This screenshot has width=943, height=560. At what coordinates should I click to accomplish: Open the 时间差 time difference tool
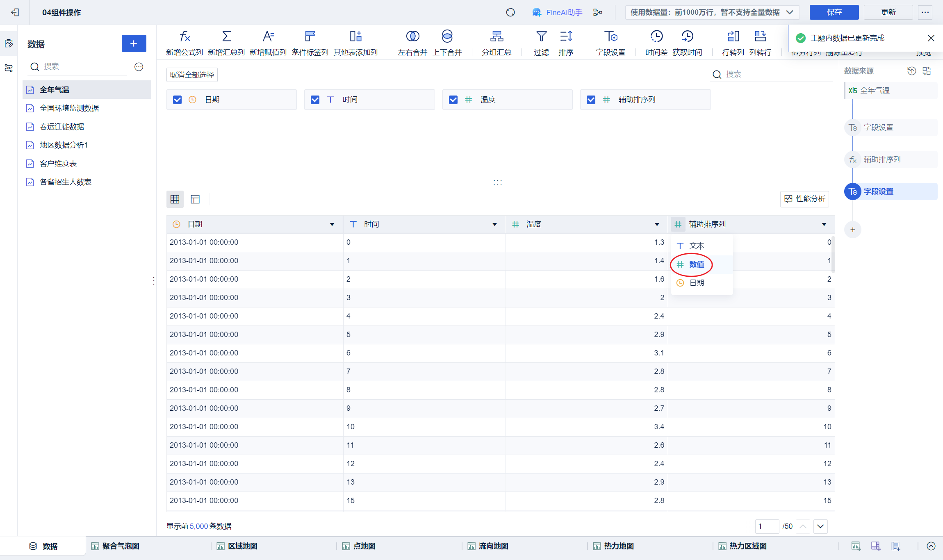[656, 37]
